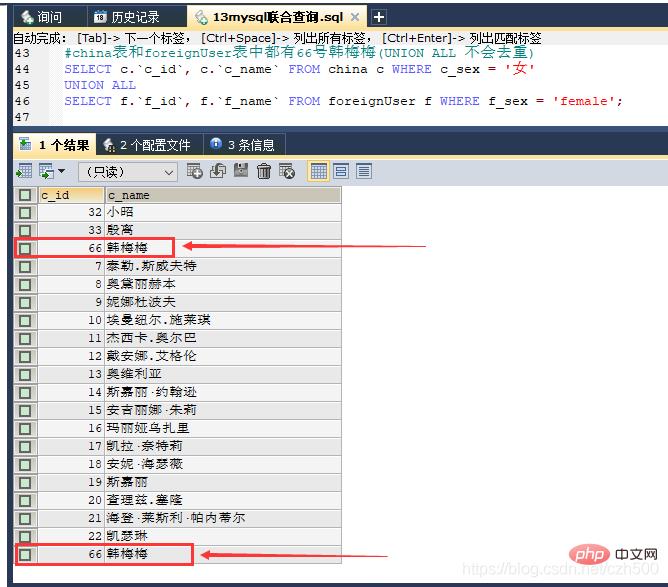Screen dimensions: 668x587
Task: Switch to form view mode
Action: [x=341, y=171]
